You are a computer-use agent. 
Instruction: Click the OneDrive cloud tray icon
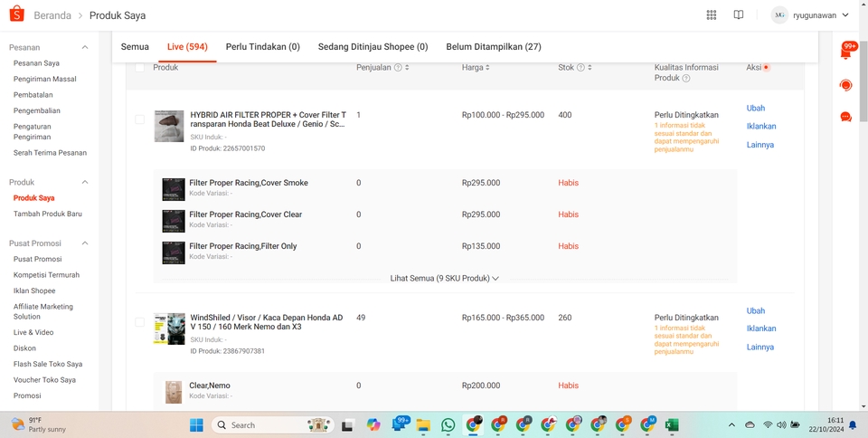tap(750, 424)
